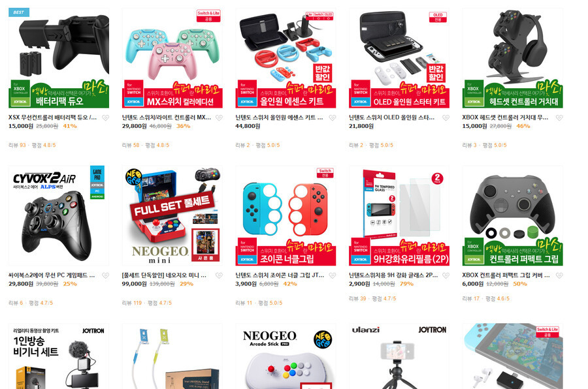
Task: Open NEOGEO mini FULL SET image
Action: (172, 216)
